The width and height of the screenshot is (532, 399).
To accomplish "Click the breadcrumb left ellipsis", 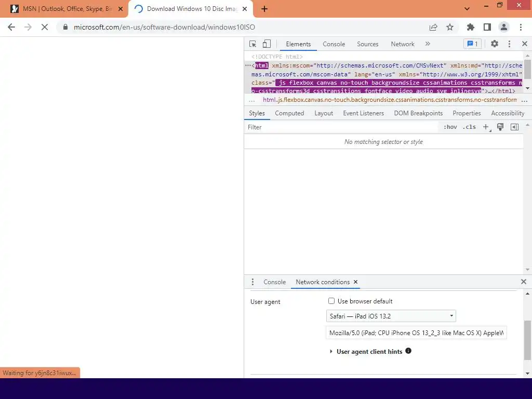I will click(252, 101).
